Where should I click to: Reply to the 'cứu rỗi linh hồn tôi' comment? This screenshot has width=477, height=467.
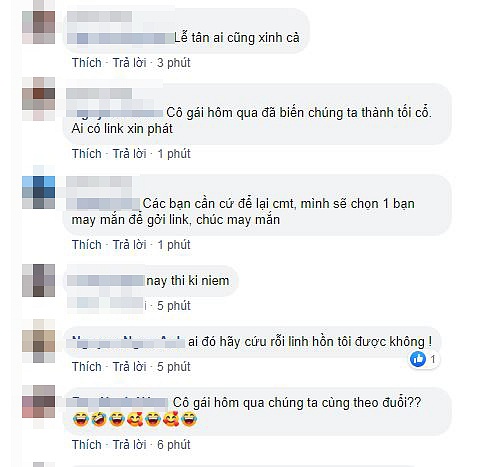point(129,367)
